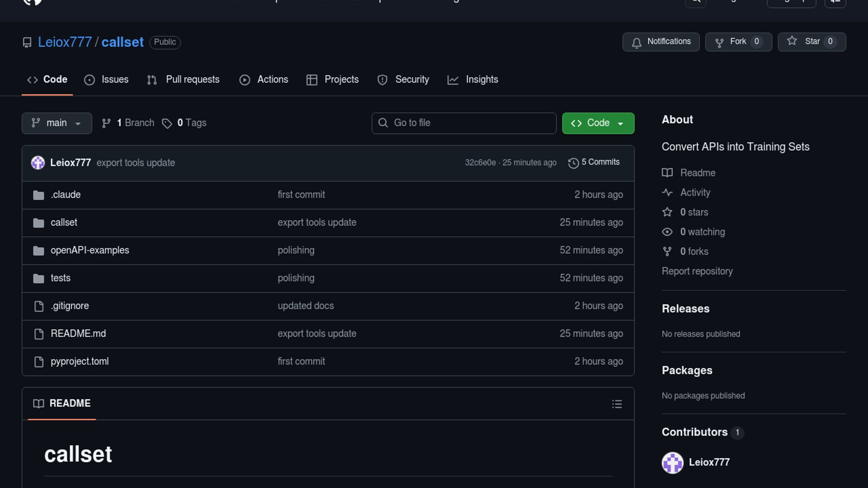Click the Report repository link
Screen dimensions: 868x488
697,271
